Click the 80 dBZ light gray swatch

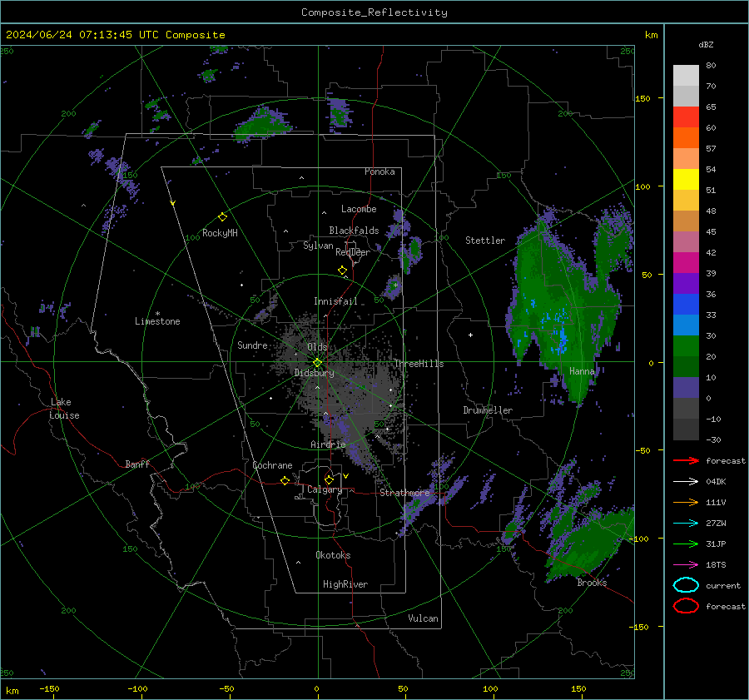686,75
